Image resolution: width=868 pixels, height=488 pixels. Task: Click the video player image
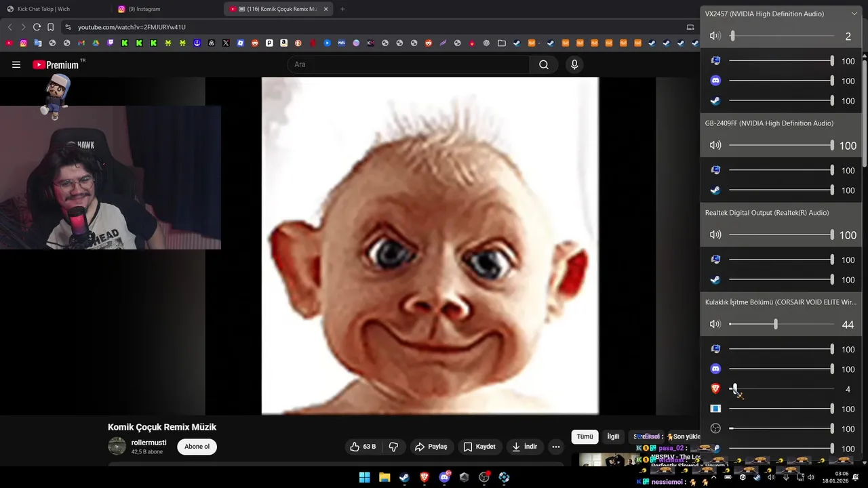tap(430, 245)
